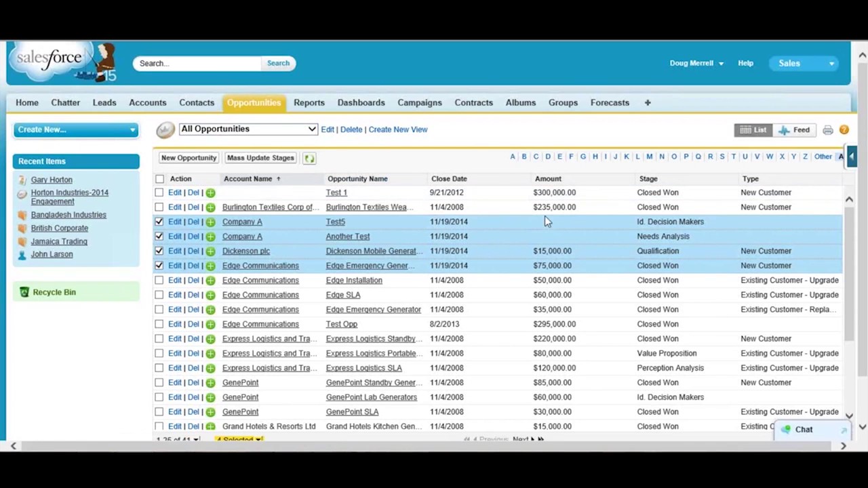Screen dimensions: 868x488
Task: Click the opportunities list view header icon
Action: [x=165, y=129]
